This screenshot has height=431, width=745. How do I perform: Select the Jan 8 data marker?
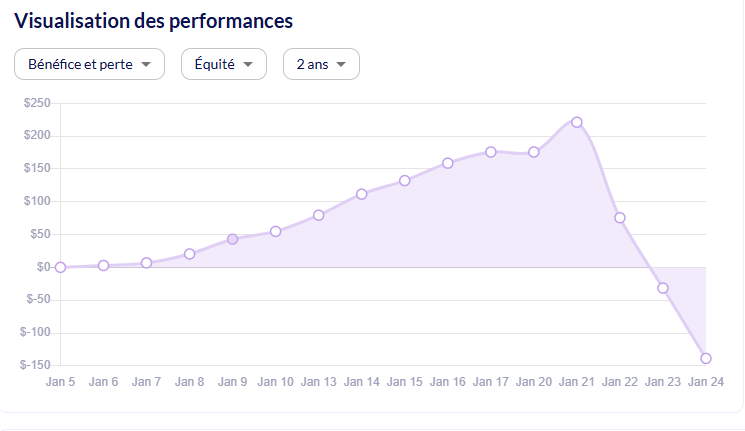click(x=190, y=254)
